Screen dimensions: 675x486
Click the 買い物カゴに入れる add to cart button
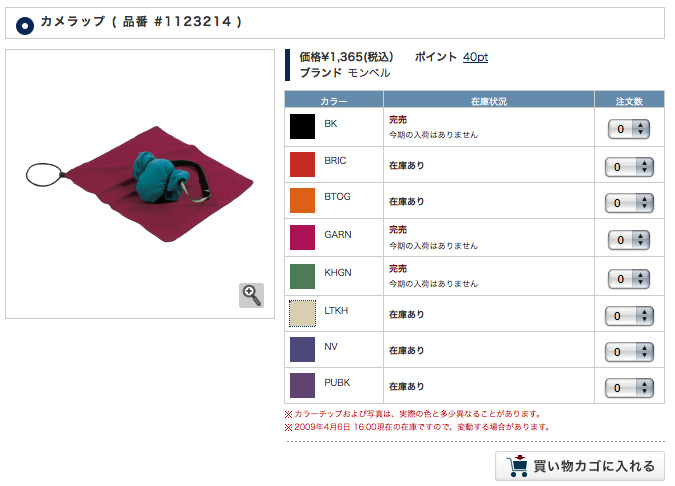(x=580, y=466)
